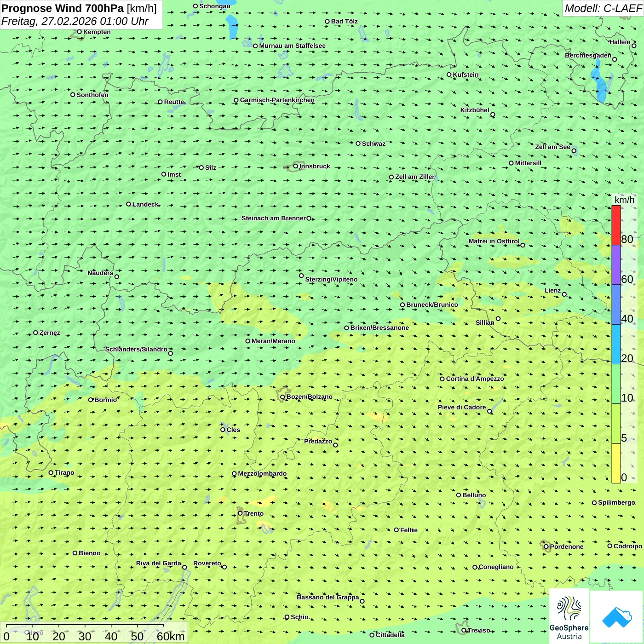644x644 pixels.
Task: Click the 'Zernez' label
Action: pyautogui.click(x=50, y=333)
